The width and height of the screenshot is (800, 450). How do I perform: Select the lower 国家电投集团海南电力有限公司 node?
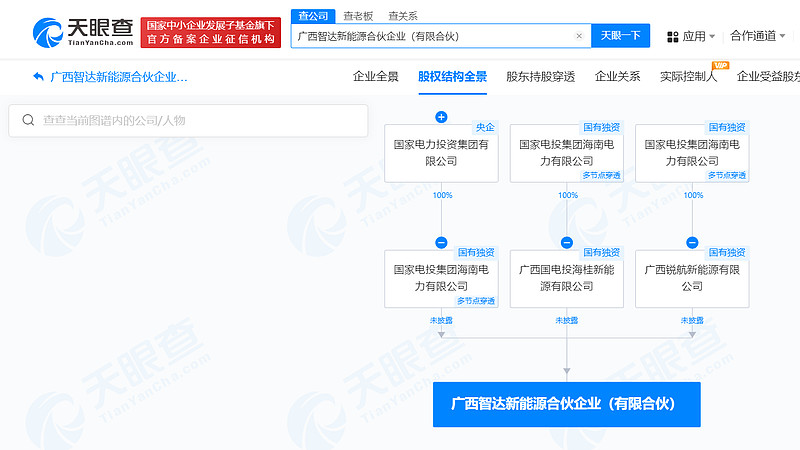[x=441, y=278]
